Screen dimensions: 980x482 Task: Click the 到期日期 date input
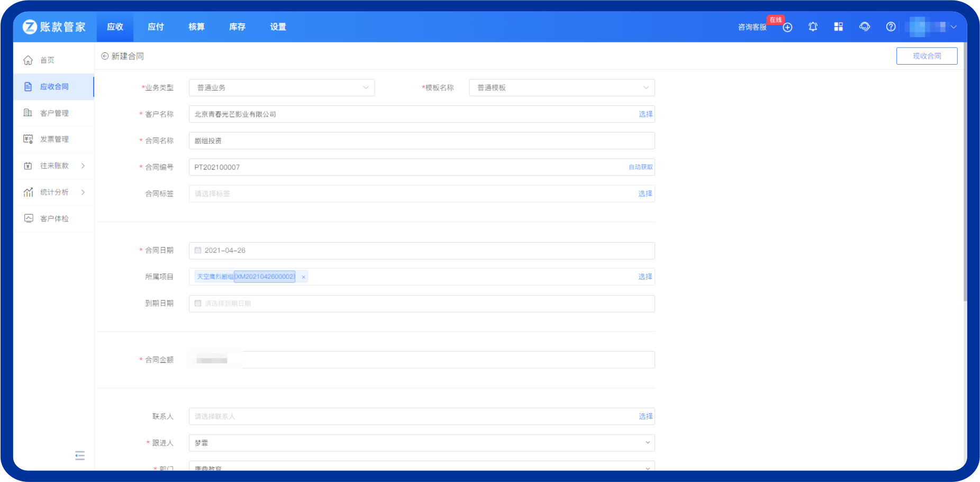pyautogui.click(x=422, y=304)
